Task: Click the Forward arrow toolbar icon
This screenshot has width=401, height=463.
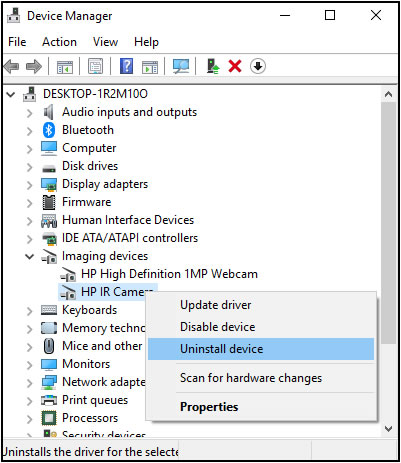Action: coord(34,66)
